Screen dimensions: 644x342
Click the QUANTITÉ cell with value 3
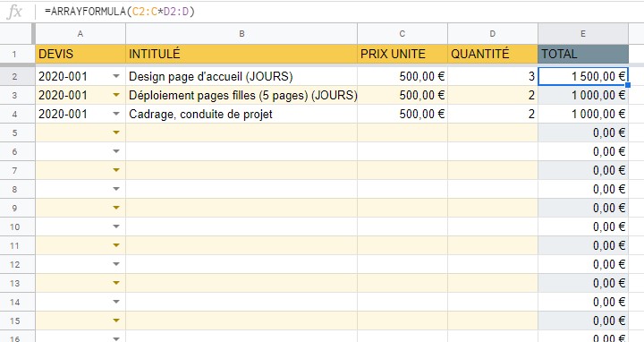493,76
